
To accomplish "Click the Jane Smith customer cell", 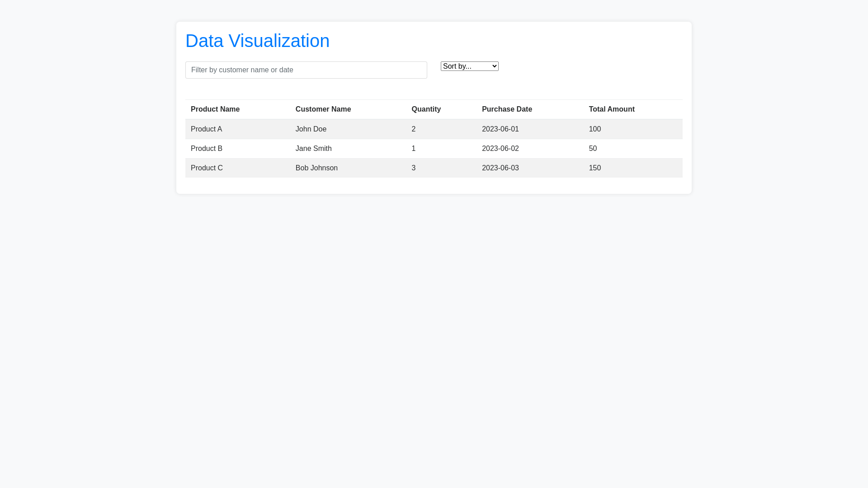I will [x=313, y=149].
